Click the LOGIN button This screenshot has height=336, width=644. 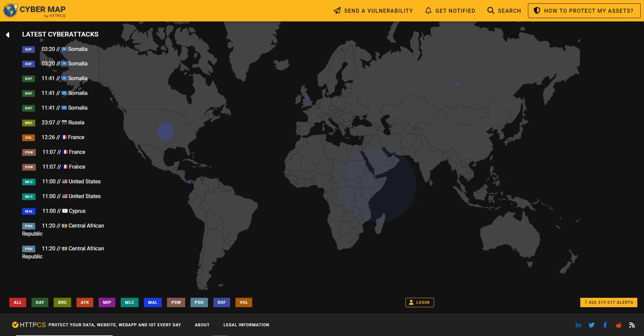tap(420, 302)
